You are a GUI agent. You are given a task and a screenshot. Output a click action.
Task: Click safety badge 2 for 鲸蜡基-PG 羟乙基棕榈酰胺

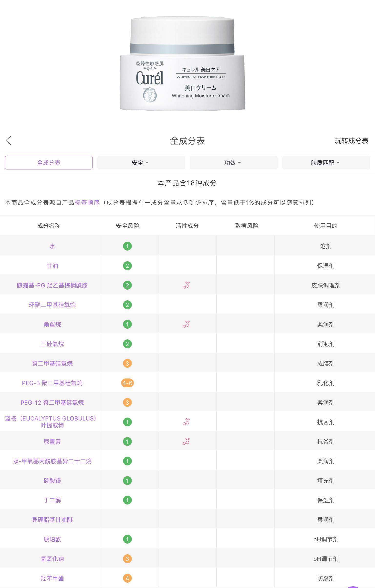[127, 285]
